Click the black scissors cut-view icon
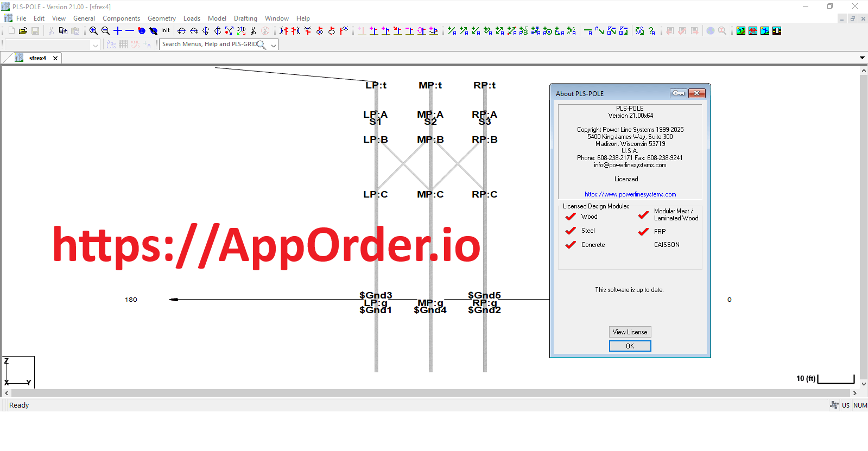The height and width of the screenshot is (451, 868). [x=253, y=31]
